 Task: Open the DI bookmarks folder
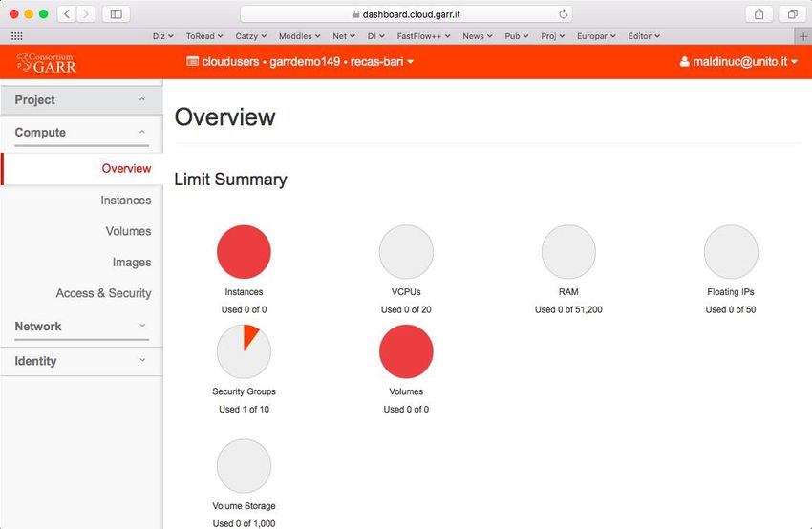click(x=376, y=36)
